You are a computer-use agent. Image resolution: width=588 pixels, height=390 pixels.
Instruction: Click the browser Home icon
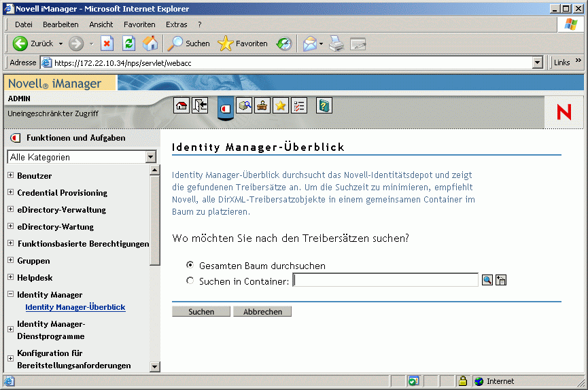(x=150, y=43)
